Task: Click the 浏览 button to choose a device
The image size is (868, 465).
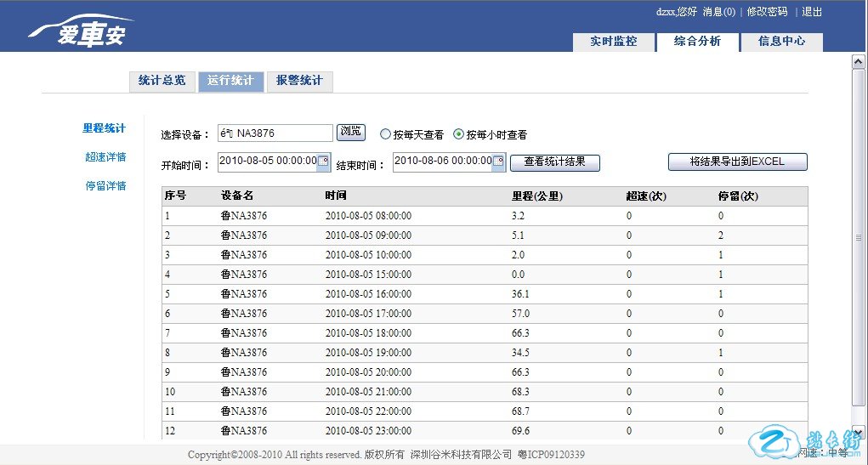Action: point(350,132)
